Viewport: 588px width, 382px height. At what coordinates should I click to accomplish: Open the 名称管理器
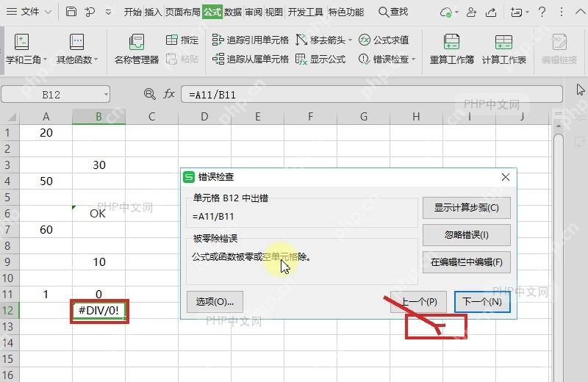[137, 49]
